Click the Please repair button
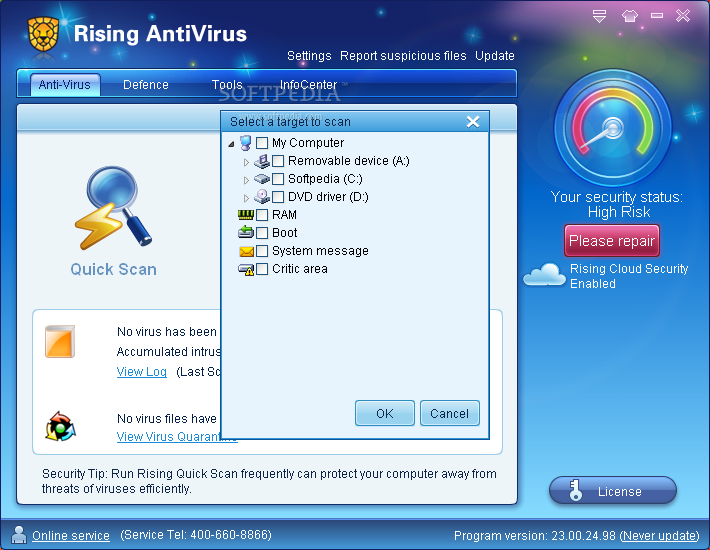The width and height of the screenshot is (710, 550). (x=612, y=241)
